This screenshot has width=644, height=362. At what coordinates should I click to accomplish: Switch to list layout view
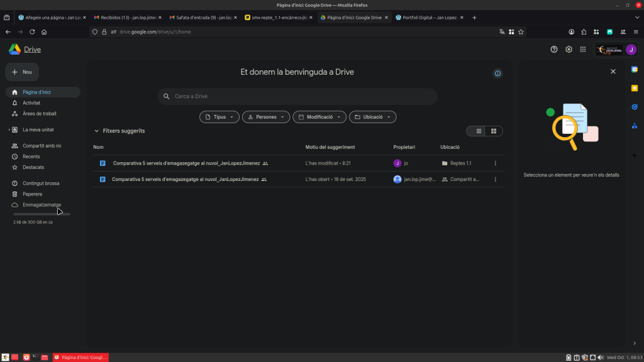(479, 131)
